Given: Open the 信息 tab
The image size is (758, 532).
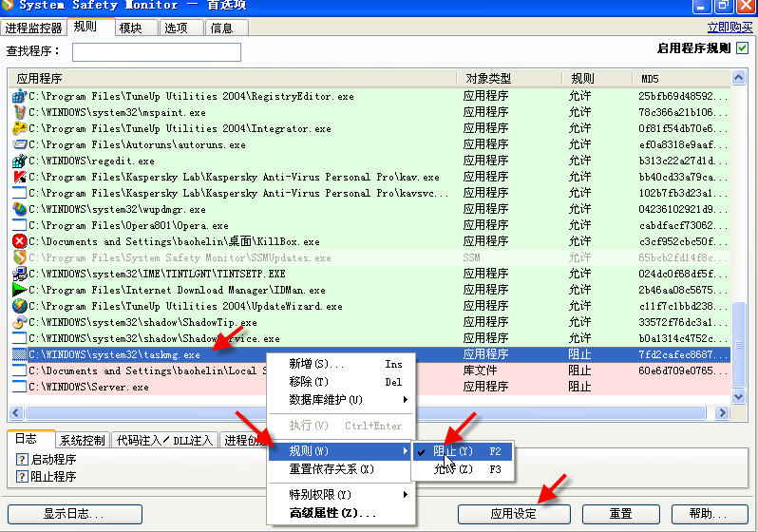Looking at the screenshot, I should tap(227, 28).
